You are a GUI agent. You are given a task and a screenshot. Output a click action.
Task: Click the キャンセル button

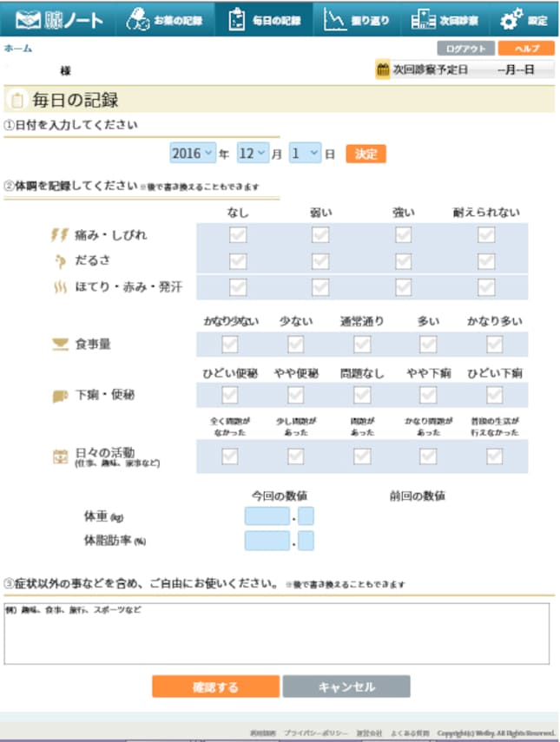coord(346,686)
